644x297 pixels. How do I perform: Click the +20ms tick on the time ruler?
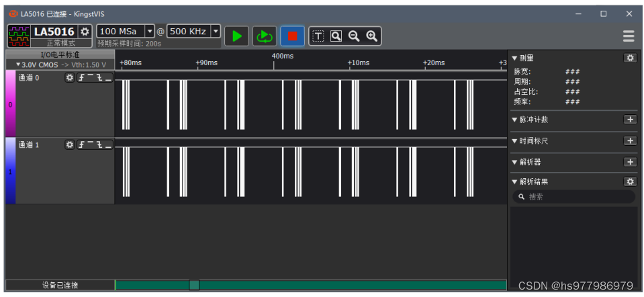tap(434, 63)
